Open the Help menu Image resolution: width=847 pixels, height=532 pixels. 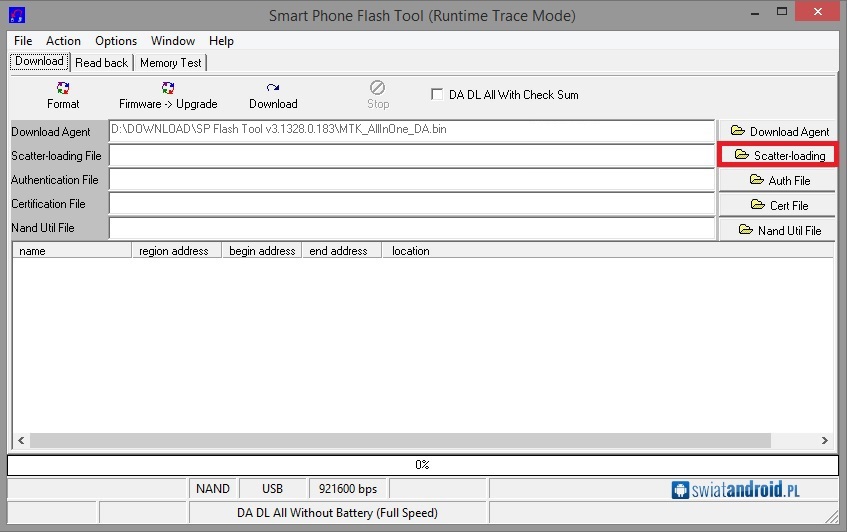(x=221, y=41)
